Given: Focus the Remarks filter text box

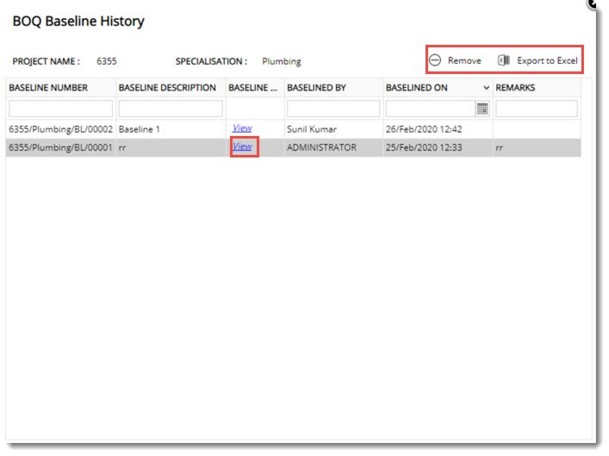Looking at the screenshot, I should pyautogui.click(x=536, y=108).
